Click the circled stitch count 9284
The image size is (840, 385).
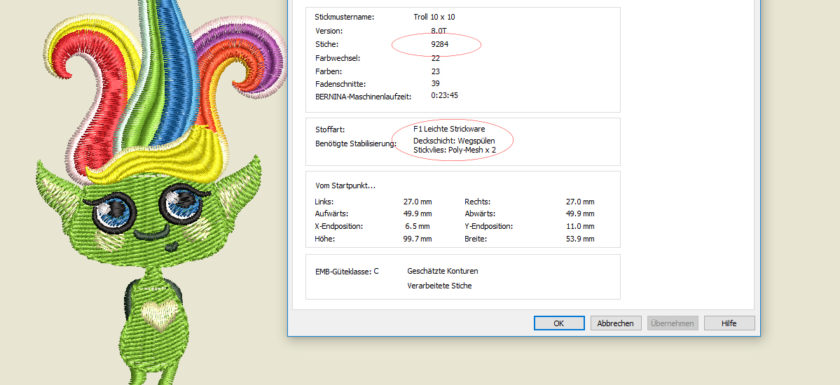[440, 44]
